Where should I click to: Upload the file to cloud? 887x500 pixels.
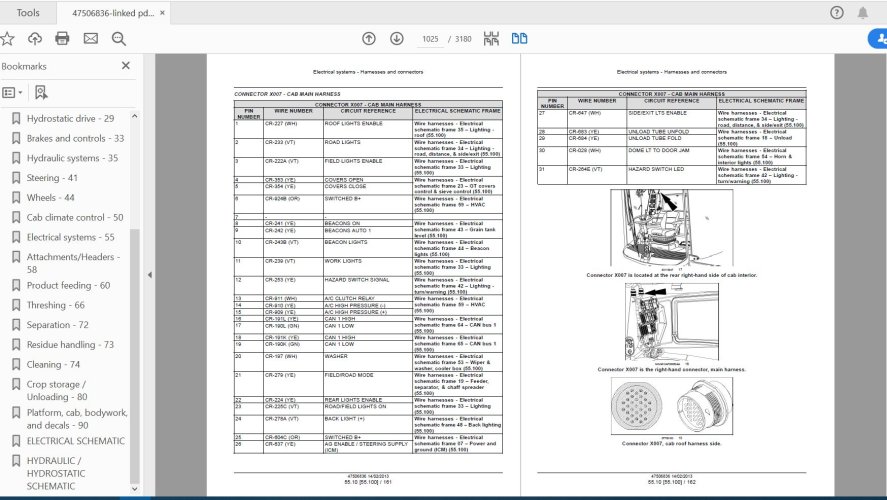pos(35,38)
